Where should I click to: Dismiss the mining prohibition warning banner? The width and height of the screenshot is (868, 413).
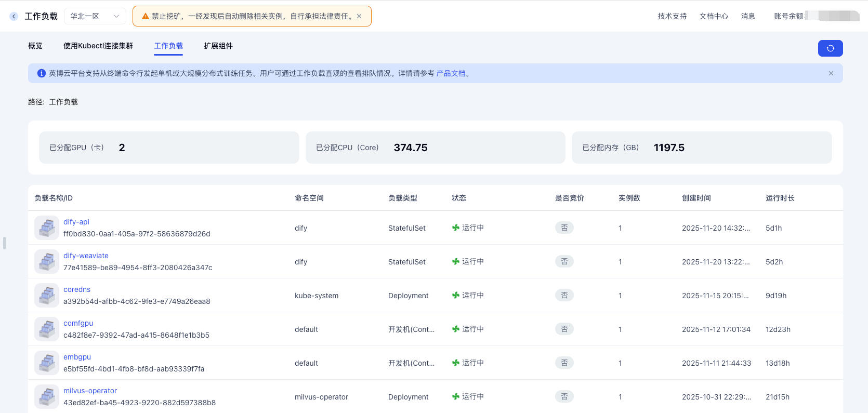(359, 16)
